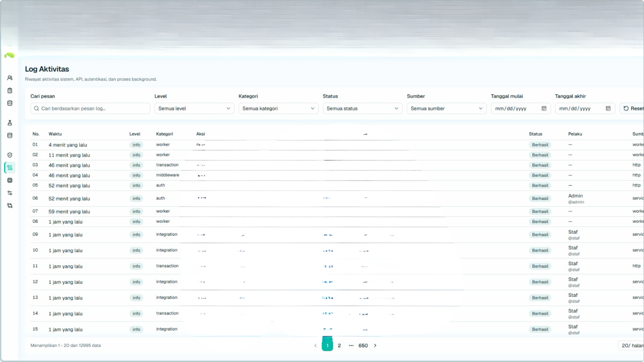Click the Berhasil badge in row 05

540,185
